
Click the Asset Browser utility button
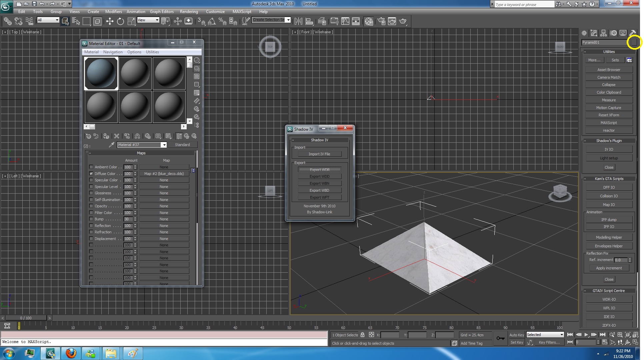[x=609, y=70]
